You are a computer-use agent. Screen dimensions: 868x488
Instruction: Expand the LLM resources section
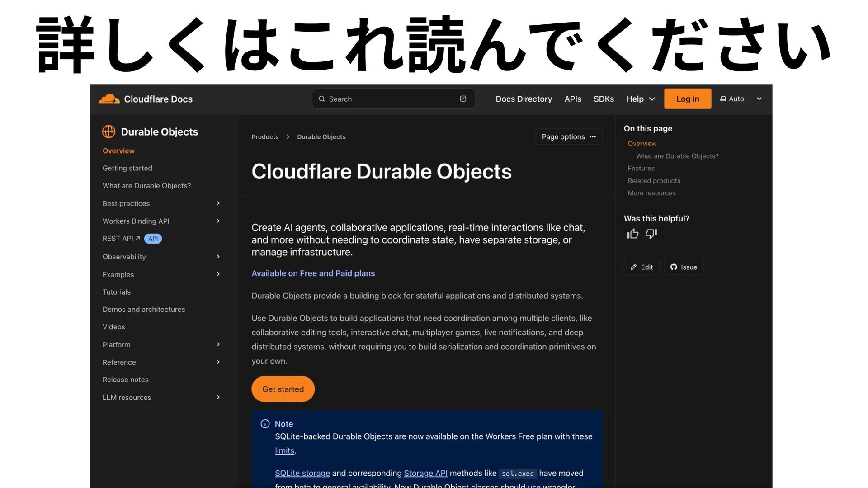[x=218, y=397]
